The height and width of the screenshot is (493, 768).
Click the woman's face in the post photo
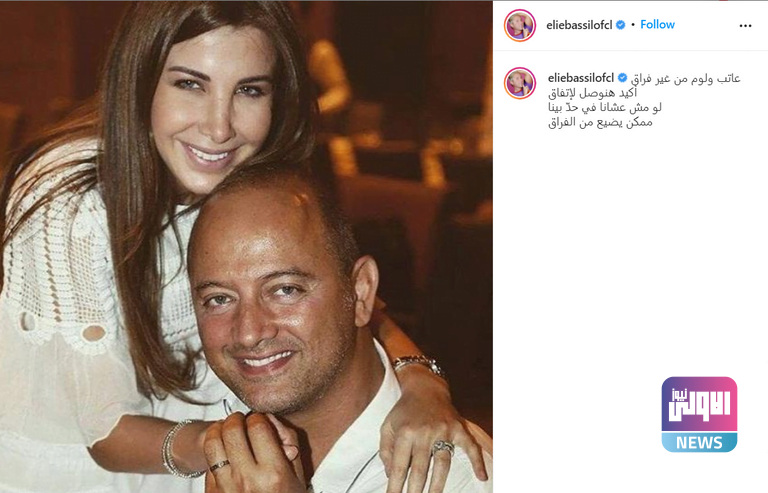coord(213,110)
